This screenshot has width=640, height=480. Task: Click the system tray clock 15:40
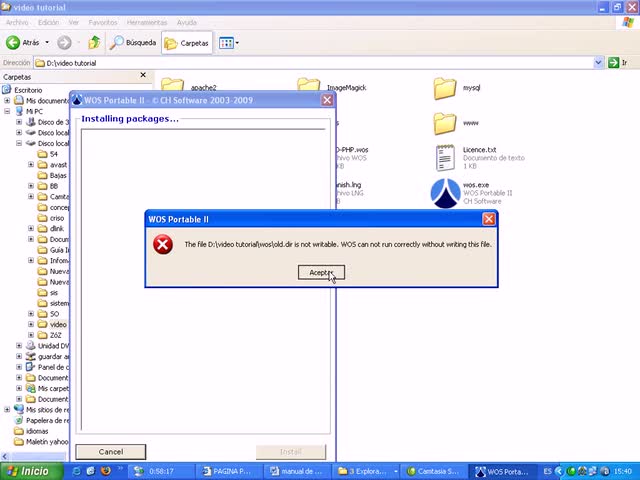pos(623,471)
